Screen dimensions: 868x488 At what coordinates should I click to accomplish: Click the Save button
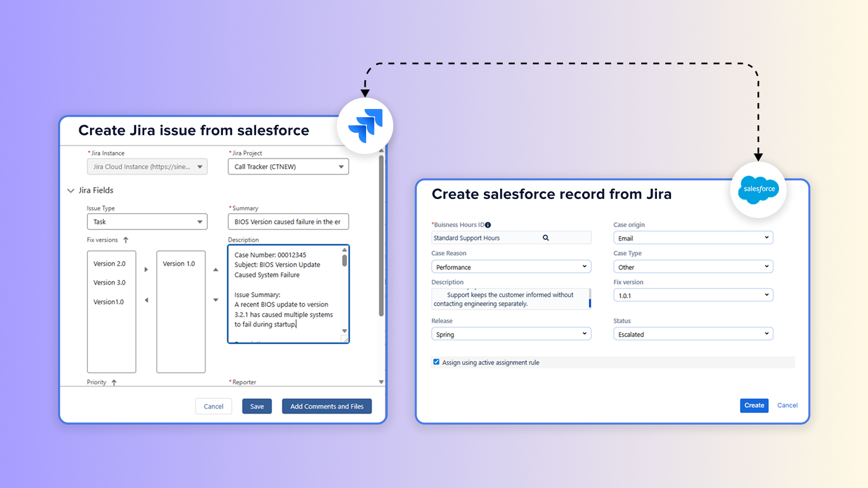[x=257, y=406]
